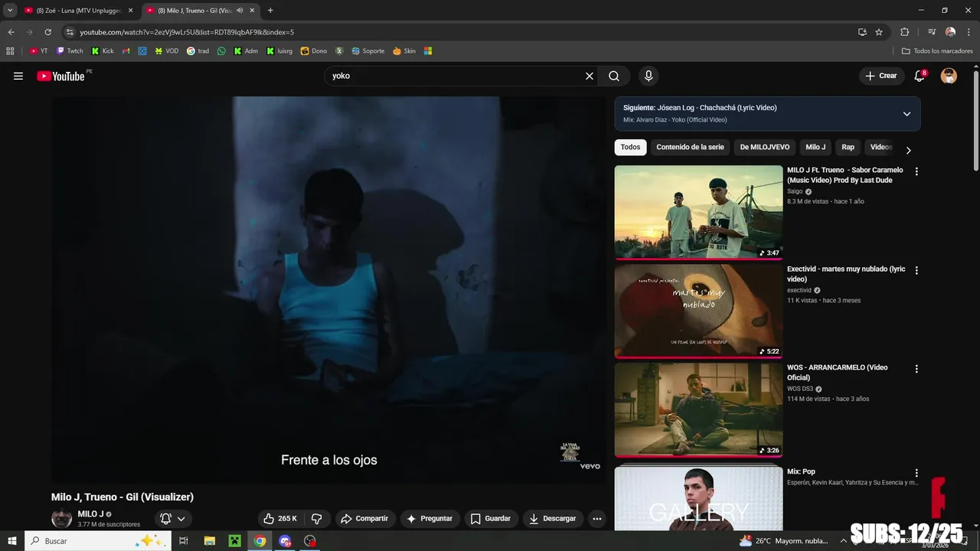Image resolution: width=980 pixels, height=551 pixels.
Task: Open the MILO J channel avatar
Action: (61, 518)
